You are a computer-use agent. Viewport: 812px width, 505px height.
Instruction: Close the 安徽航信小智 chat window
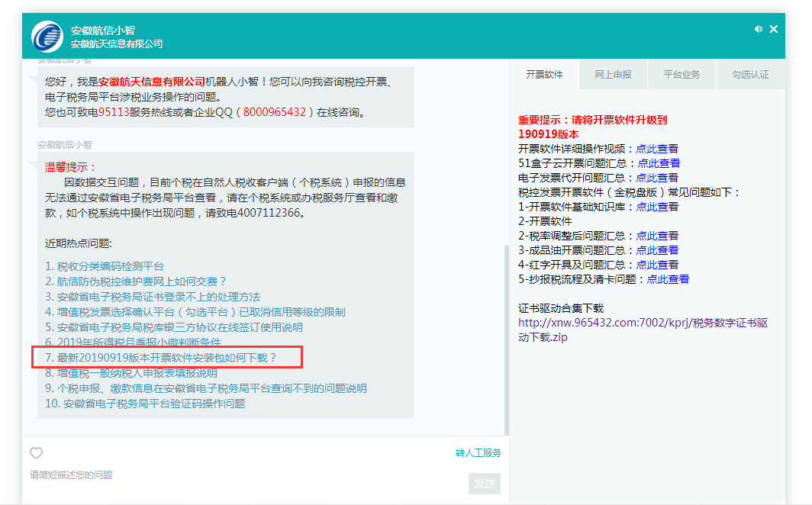[774, 29]
